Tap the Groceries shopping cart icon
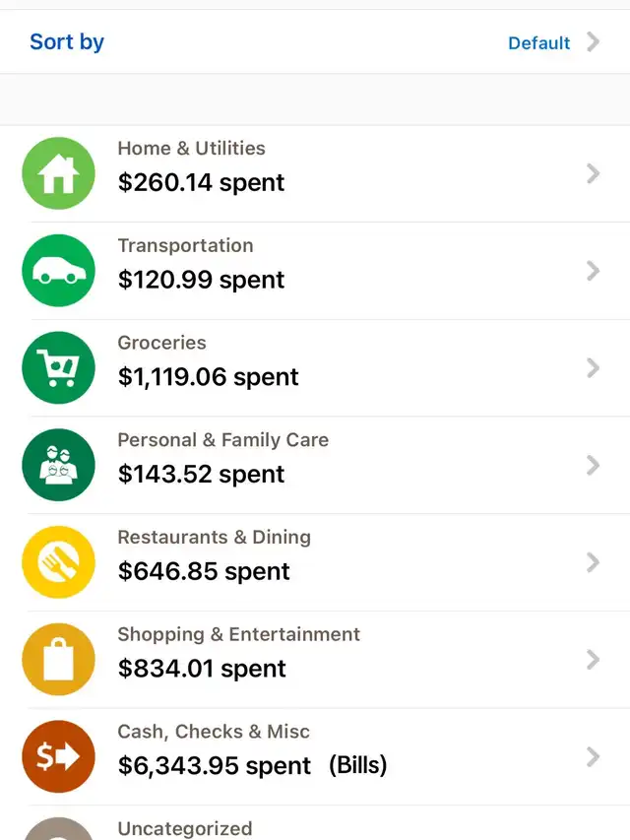This screenshot has height=840, width=630. 58,367
